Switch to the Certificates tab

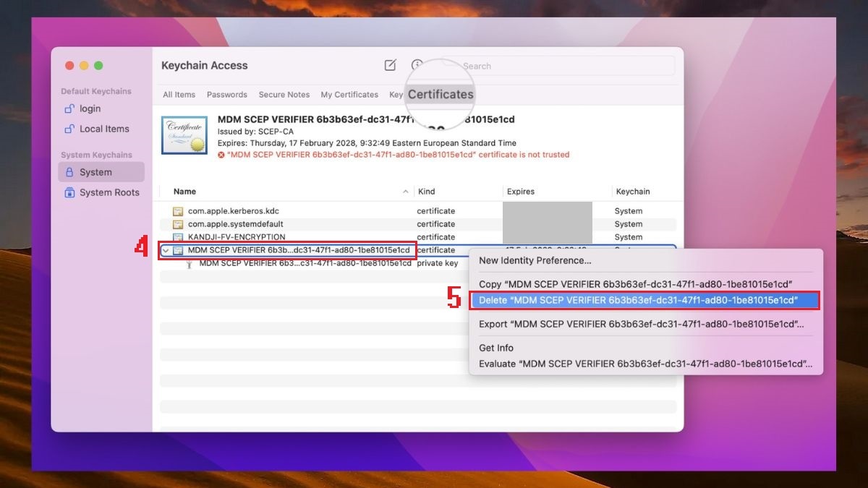pyautogui.click(x=441, y=94)
